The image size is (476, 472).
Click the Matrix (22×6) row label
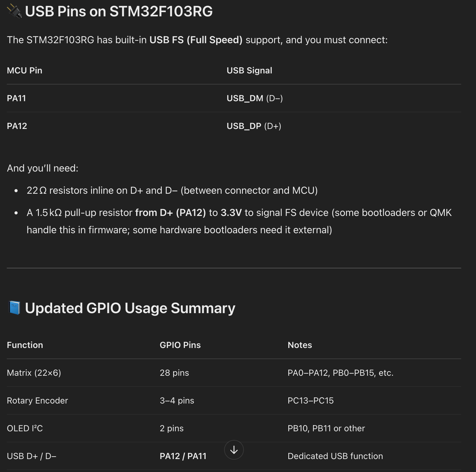[34, 373]
